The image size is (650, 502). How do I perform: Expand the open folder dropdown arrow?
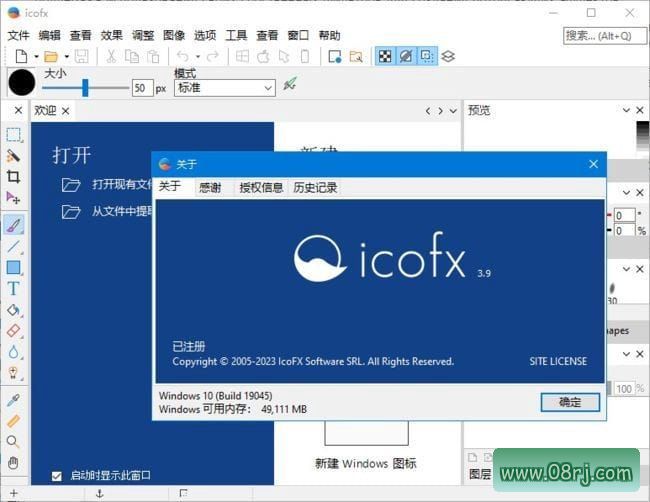(x=66, y=56)
